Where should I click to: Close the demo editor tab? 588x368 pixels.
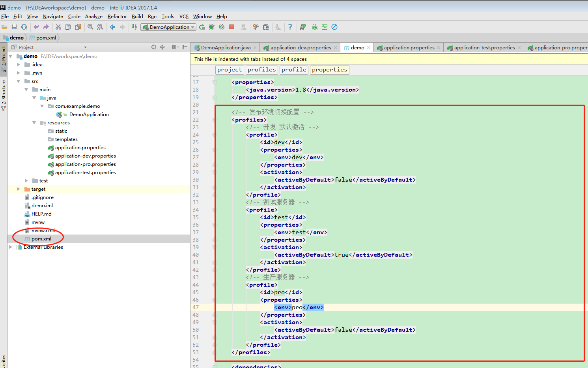(369, 47)
